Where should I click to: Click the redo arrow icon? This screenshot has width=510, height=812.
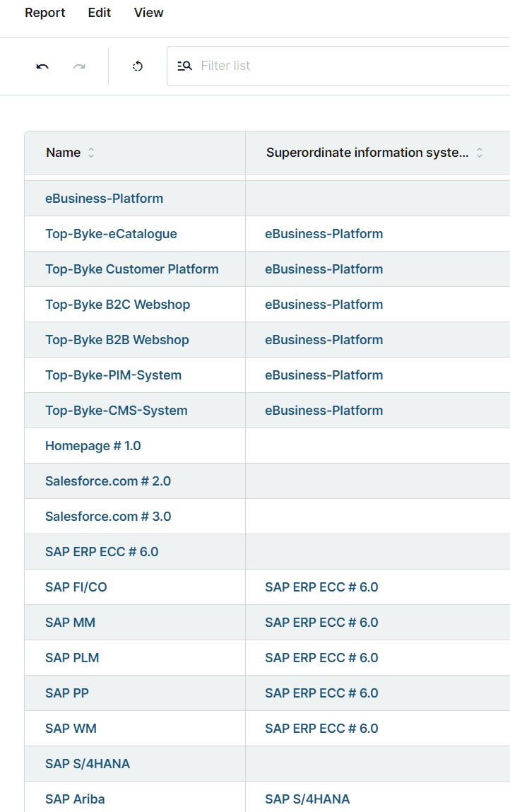pyautogui.click(x=79, y=66)
